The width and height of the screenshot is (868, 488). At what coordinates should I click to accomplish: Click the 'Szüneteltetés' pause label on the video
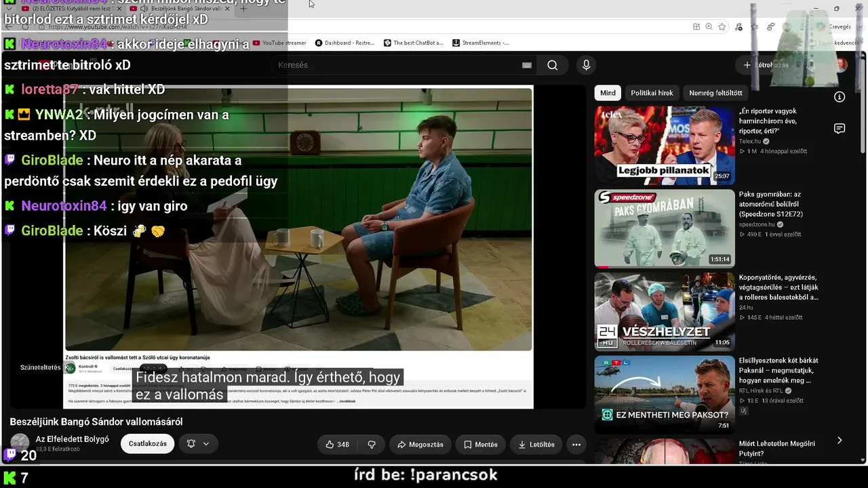[x=41, y=367]
